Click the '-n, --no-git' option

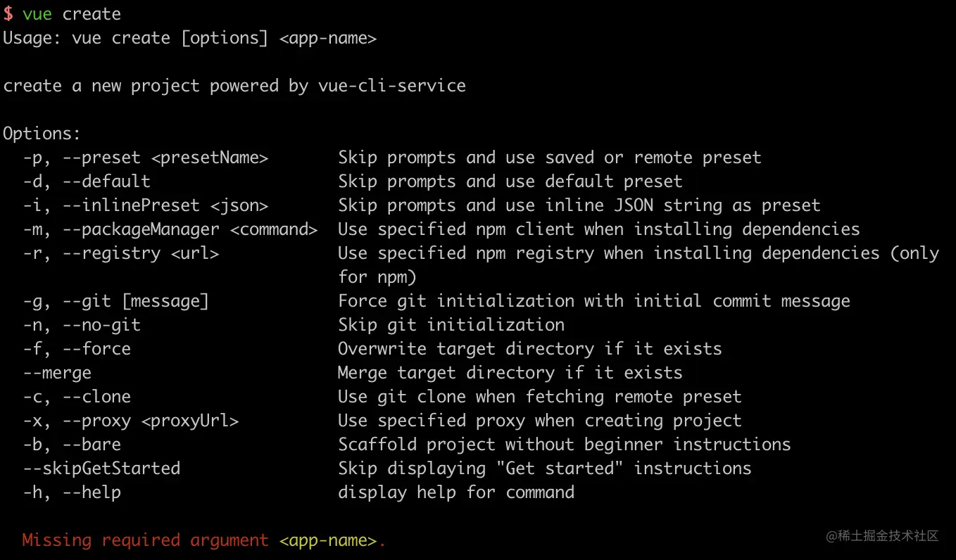(x=82, y=325)
